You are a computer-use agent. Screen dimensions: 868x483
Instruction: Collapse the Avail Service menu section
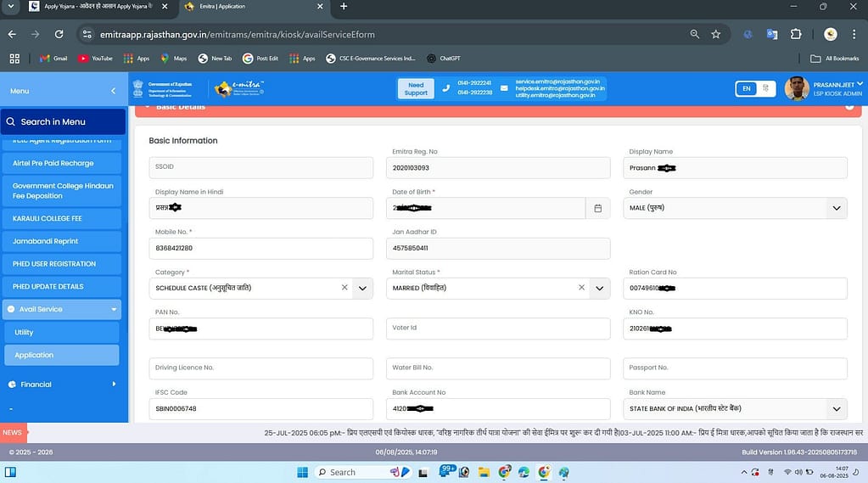click(114, 310)
